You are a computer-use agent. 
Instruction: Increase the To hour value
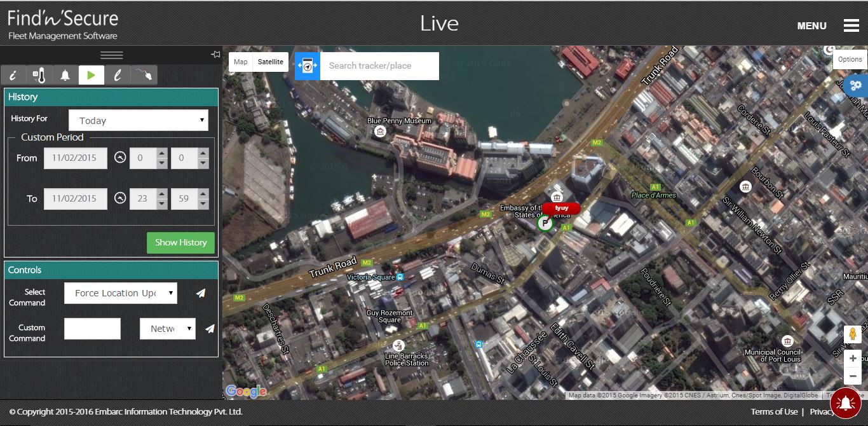tap(162, 193)
